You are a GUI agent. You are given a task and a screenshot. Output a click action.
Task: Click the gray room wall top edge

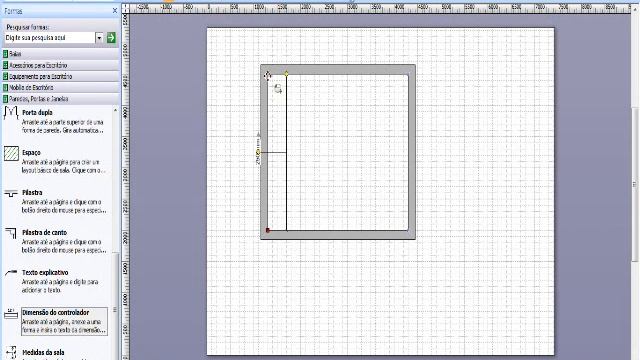[338, 69]
